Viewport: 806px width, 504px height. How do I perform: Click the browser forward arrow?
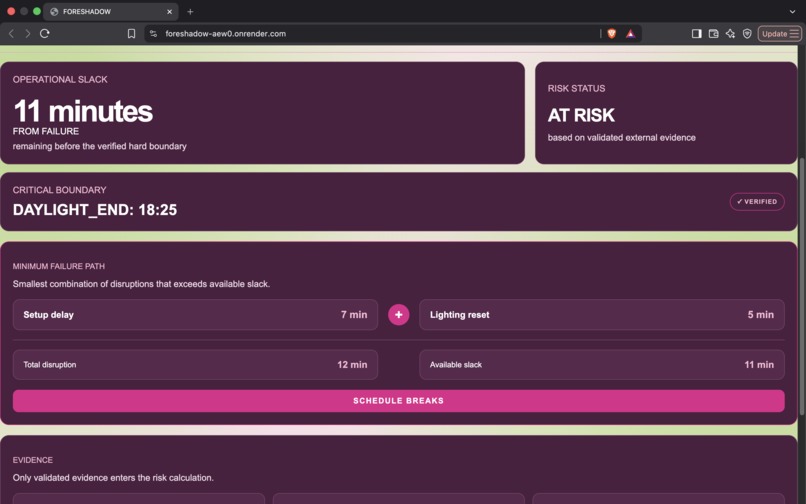[x=28, y=33]
